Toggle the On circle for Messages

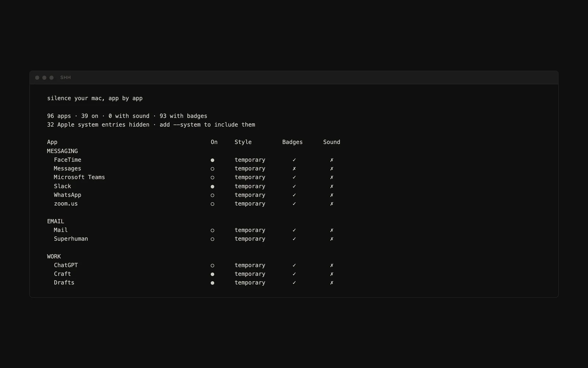[x=212, y=169]
